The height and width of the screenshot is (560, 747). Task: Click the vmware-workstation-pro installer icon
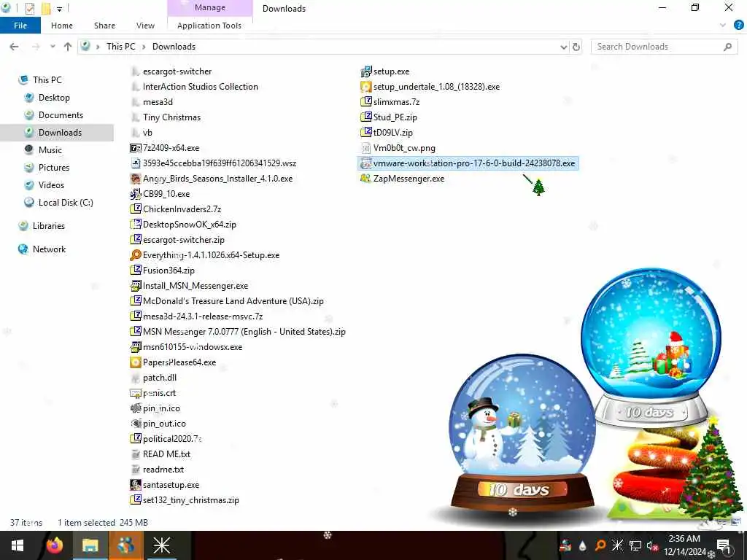pyautogui.click(x=366, y=163)
